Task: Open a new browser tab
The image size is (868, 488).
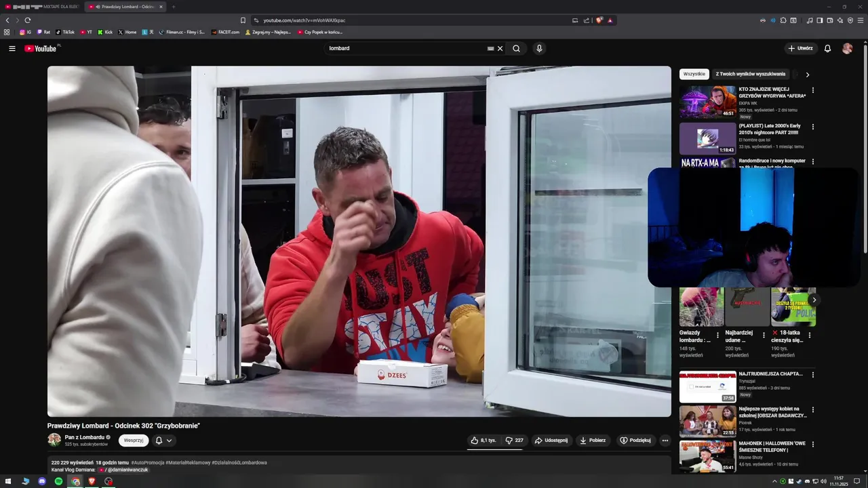Action: [x=174, y=7]
